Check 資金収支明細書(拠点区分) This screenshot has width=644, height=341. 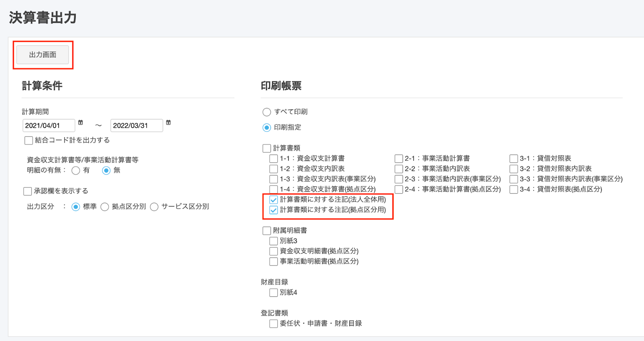coord(273,251)
